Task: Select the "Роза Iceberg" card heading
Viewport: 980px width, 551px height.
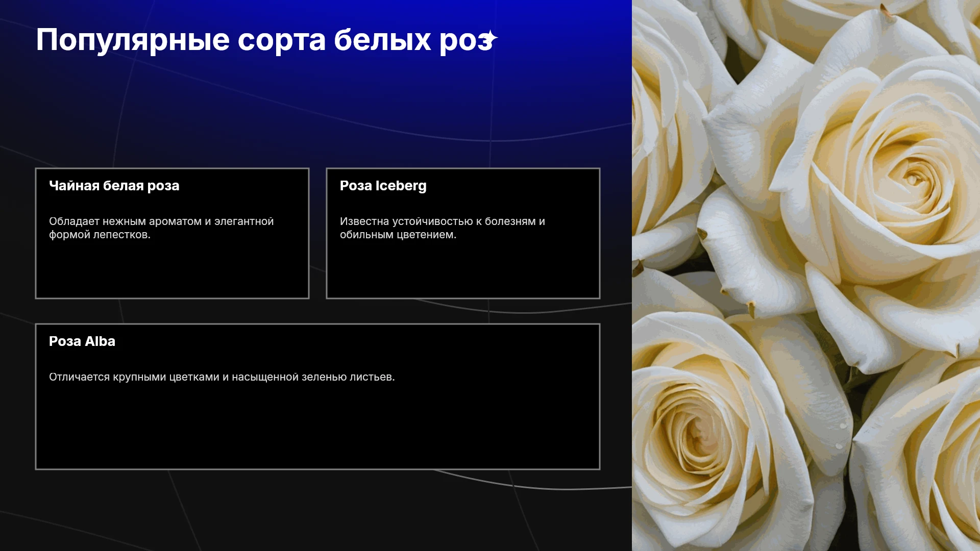Action: [383, 186]
